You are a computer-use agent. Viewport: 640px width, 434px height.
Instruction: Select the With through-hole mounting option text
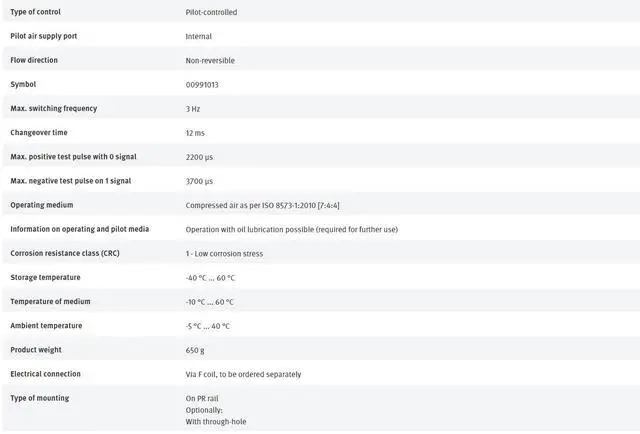pyautogui.click(x=216, y=421)
